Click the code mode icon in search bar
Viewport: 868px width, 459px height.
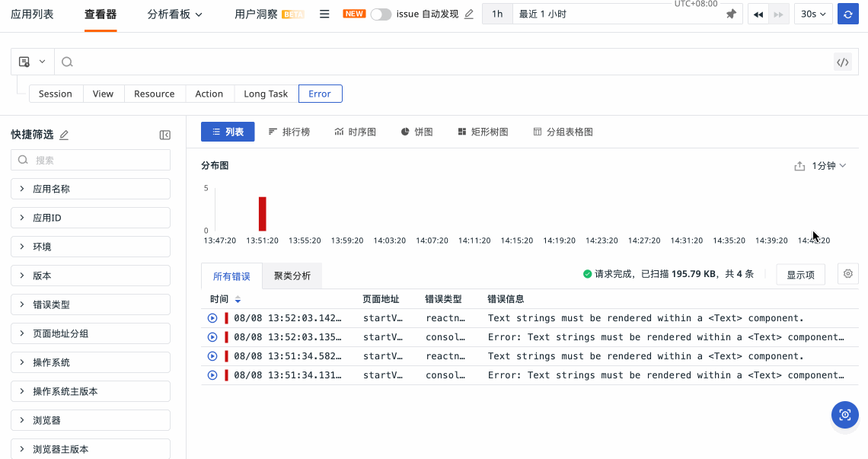tap(842, 62)
